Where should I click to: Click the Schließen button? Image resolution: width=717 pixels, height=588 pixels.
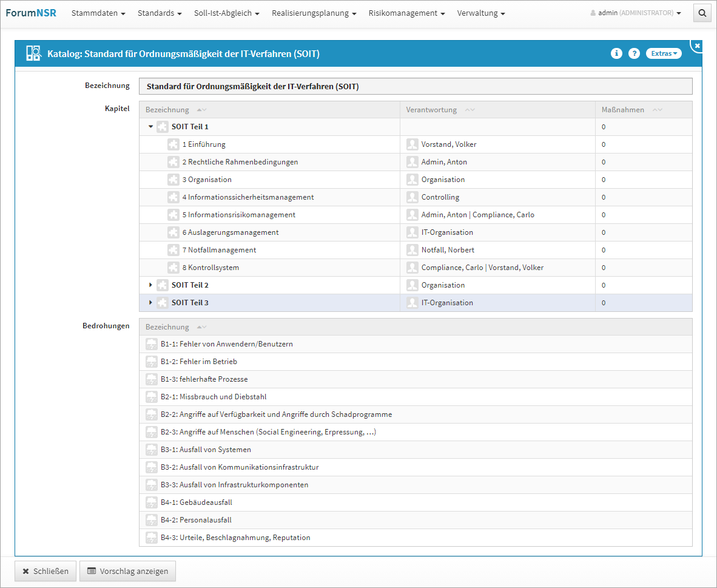[45, 571]
